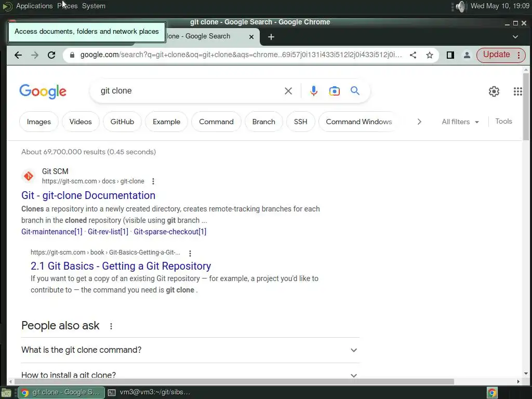This screenshot has width=532, height=399.
Task: Switch to the terminal vm3@vm3 taskbar item
Action: point(149,393)
